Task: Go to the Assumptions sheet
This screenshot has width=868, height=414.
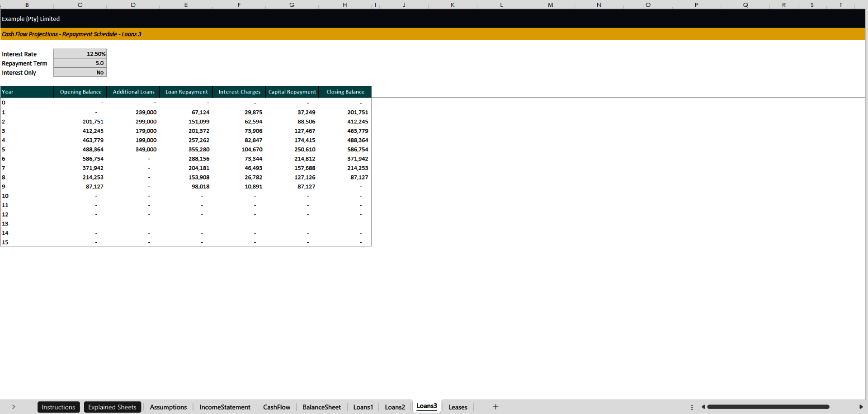Action: pyautogui.click(x=168, y=407)
